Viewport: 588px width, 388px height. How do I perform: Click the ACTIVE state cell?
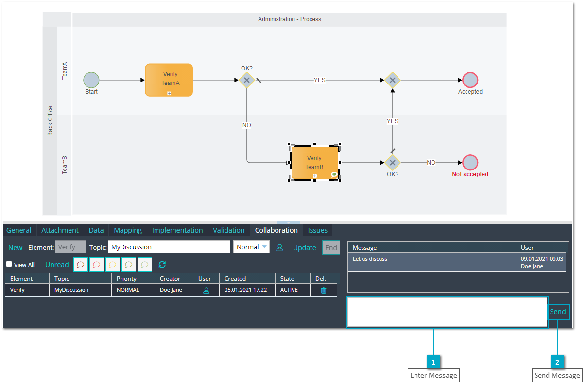tap(293, 290)
